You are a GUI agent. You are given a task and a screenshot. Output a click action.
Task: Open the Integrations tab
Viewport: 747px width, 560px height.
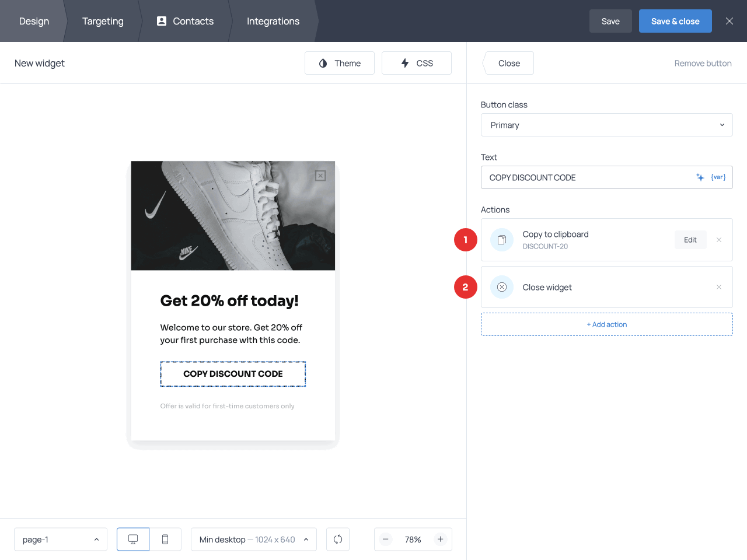[273, 21]
